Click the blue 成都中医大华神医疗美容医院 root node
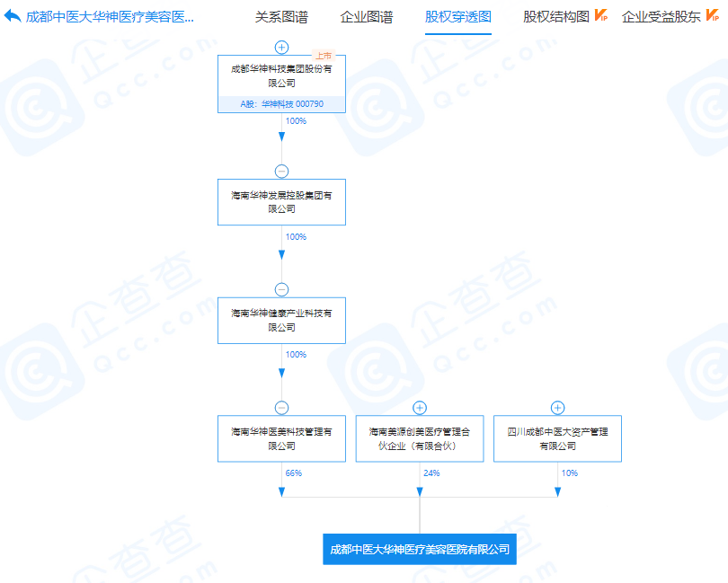Image resolution: width=728 pixels, height=583 pixels. (420, 549)
